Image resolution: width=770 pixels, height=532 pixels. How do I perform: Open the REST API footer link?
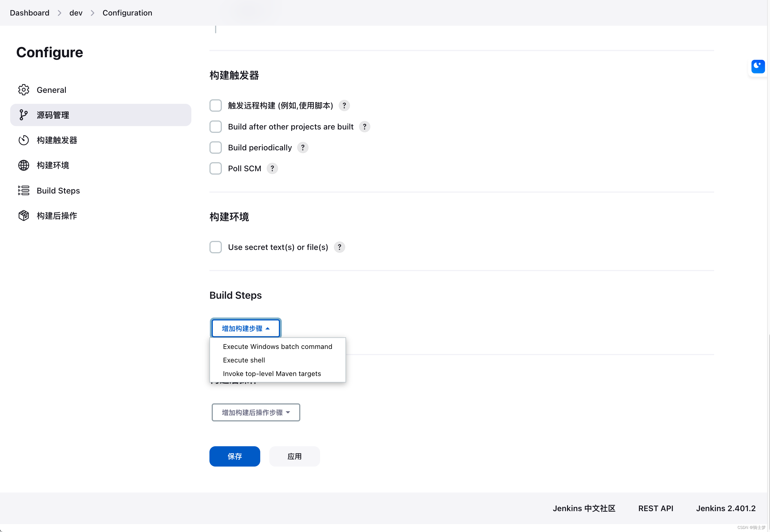656,509
